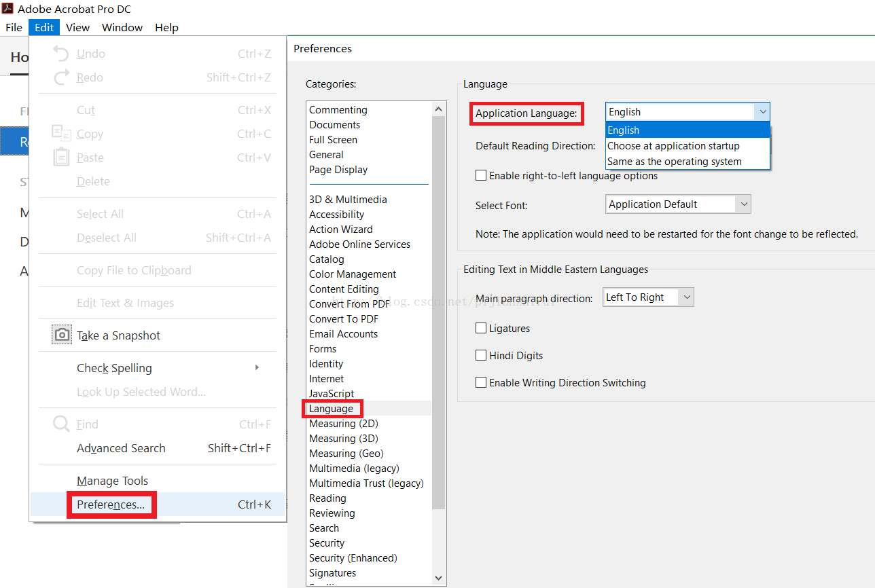Open the Help menu
This screenshot has height=588, width=875.
point(166,27)
